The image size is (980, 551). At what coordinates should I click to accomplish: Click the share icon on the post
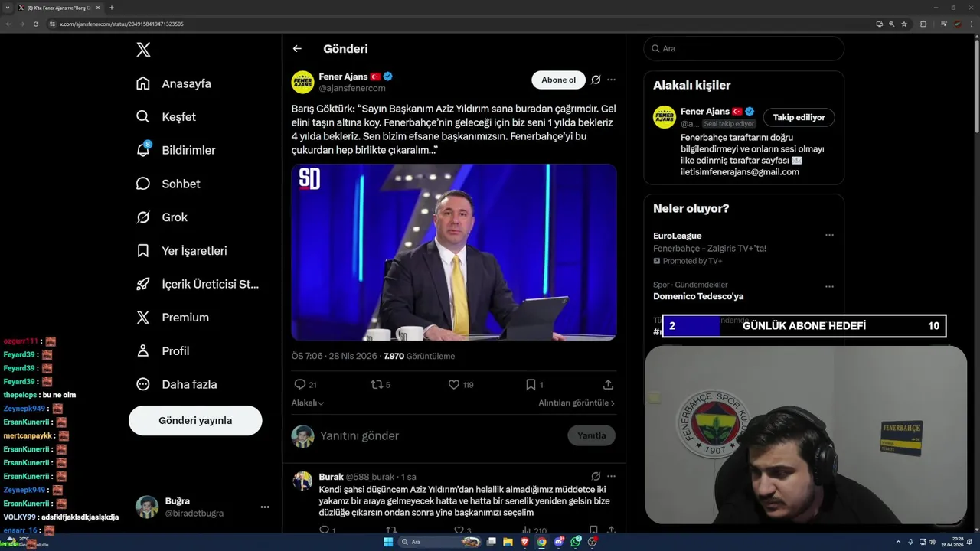(x=608, y=385)
